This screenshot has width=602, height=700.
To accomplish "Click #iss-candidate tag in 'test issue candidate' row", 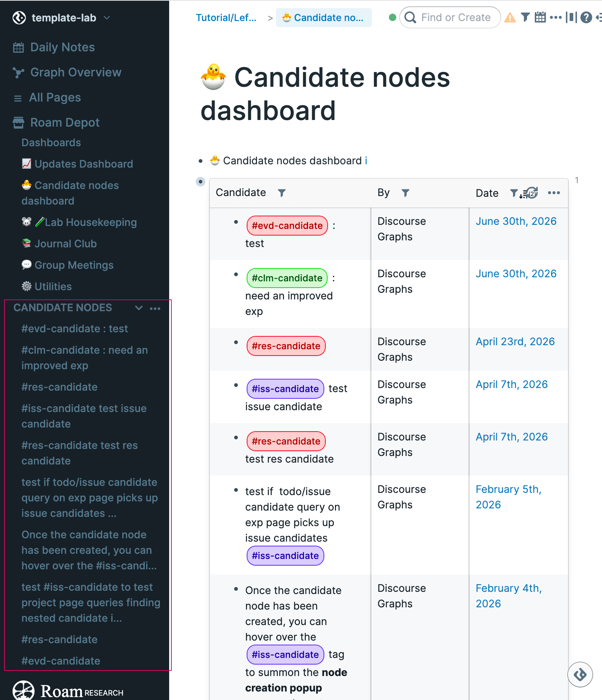I will point(285,389).
